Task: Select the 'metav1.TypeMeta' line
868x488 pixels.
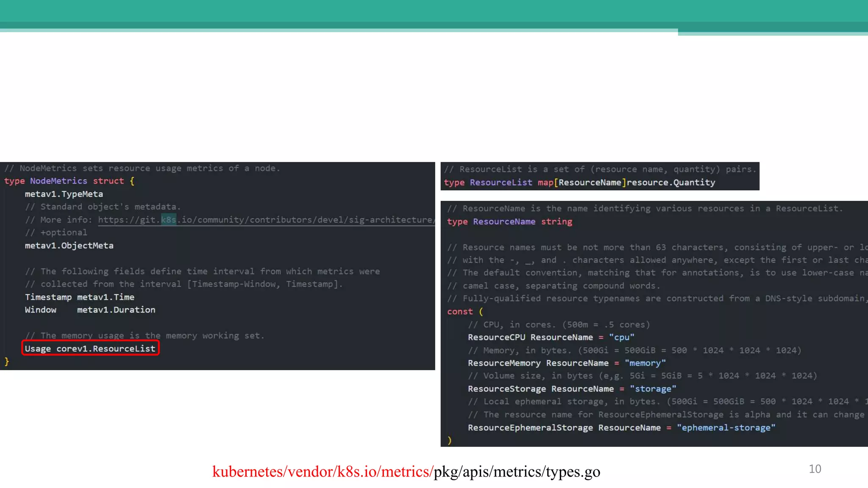Action: pyautogui.click(x=64, y=194)
